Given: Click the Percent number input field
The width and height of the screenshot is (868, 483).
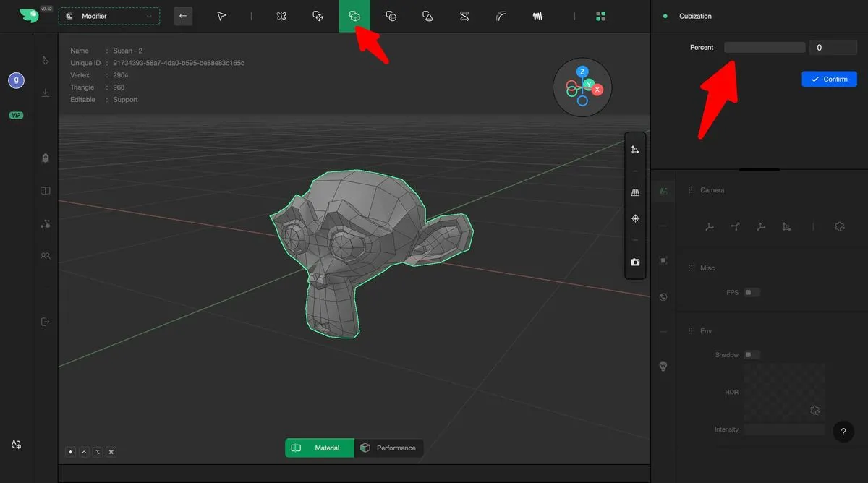Looking at the screenshot, I should click(833, 48).
